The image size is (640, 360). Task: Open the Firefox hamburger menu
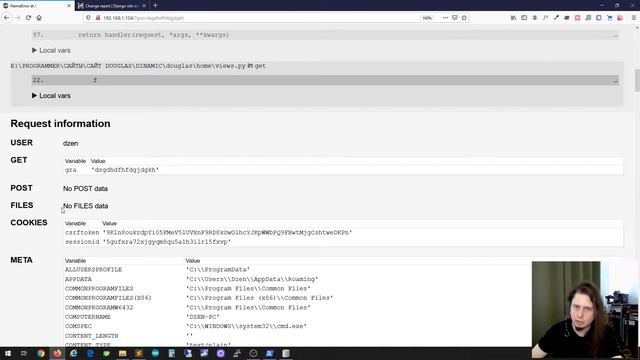(634, 18)
